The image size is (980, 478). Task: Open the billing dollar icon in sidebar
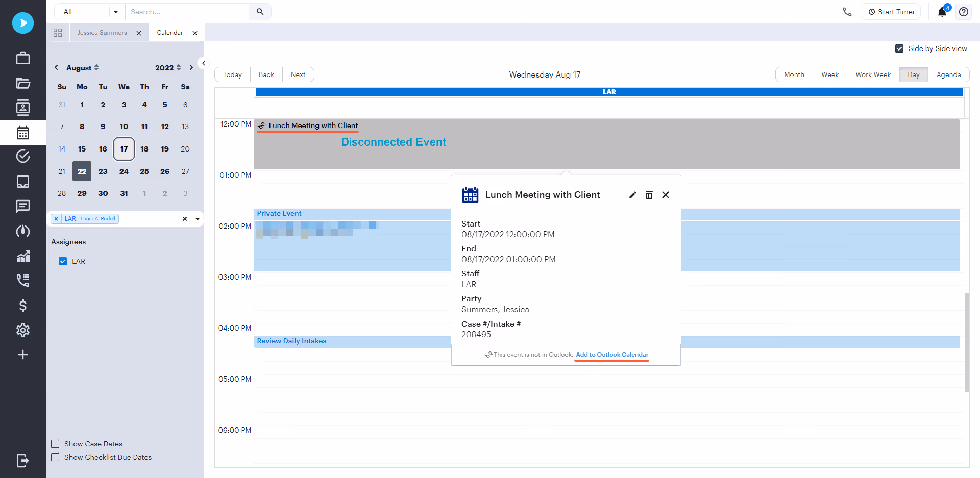point(23,306)
